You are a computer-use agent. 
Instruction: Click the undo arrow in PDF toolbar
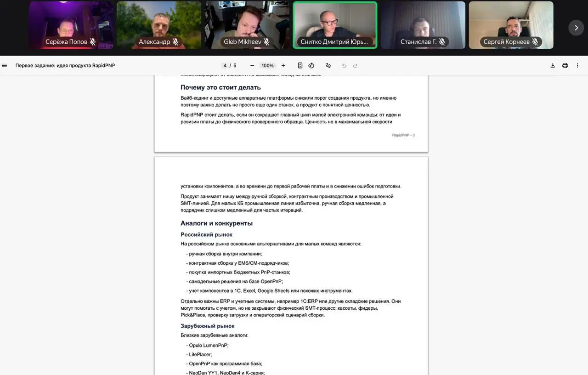(344, 66)
